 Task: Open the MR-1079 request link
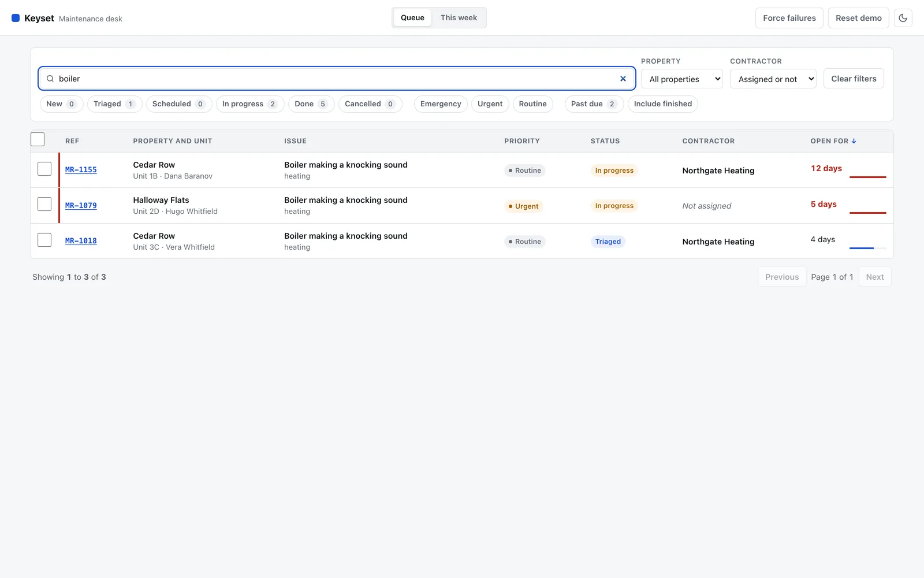pos(81,206)
